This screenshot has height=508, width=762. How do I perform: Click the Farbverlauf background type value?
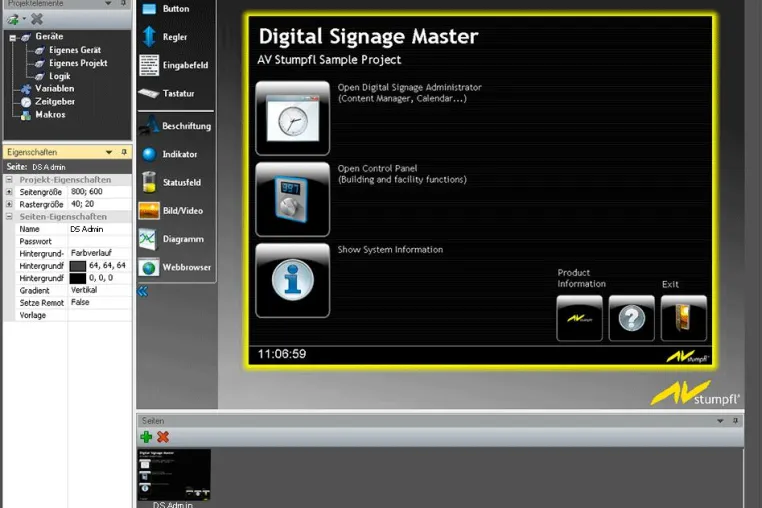(x=100, y=253)
